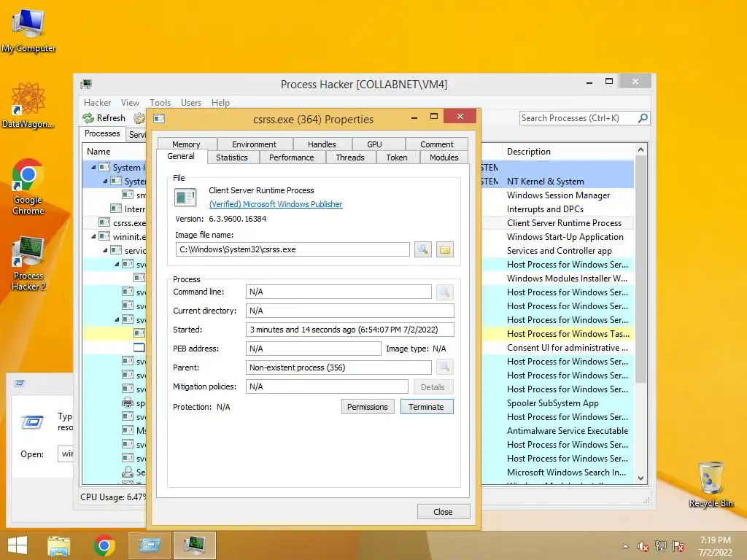Switch to the Statistics tab

point(232,157)
